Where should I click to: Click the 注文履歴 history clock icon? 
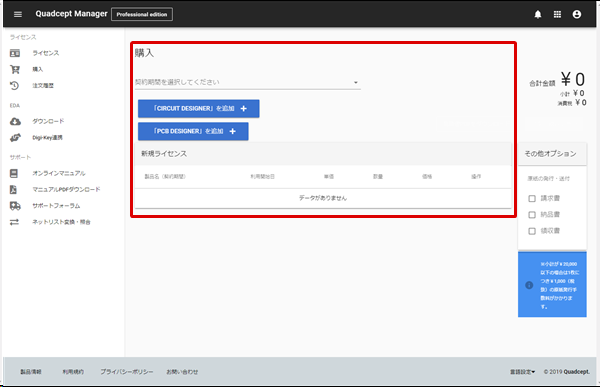(x=15, y=85)
